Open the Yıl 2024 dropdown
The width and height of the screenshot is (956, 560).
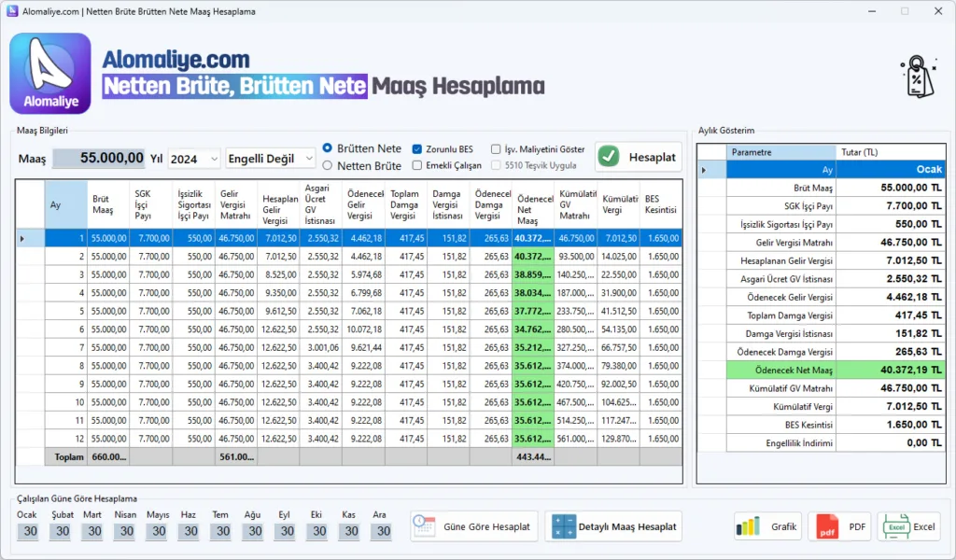tap(194, 159)
